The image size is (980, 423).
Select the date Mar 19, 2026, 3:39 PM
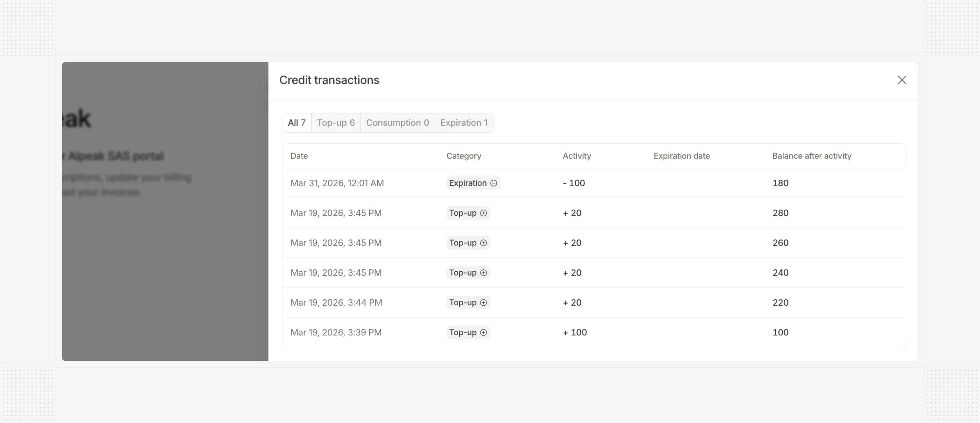(x=336, y=332)
